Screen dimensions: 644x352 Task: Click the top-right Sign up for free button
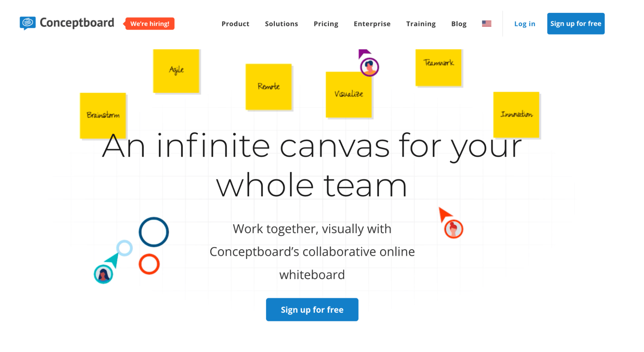576,24
